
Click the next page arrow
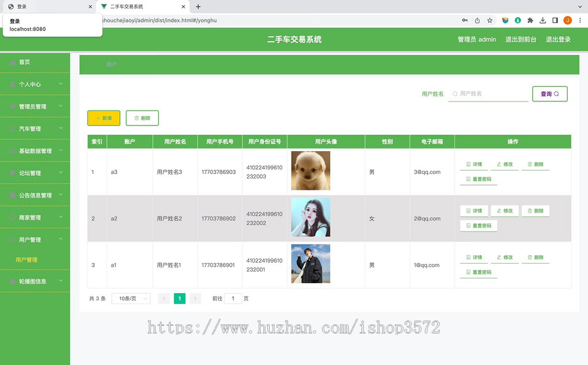click(x=195, y=298)
